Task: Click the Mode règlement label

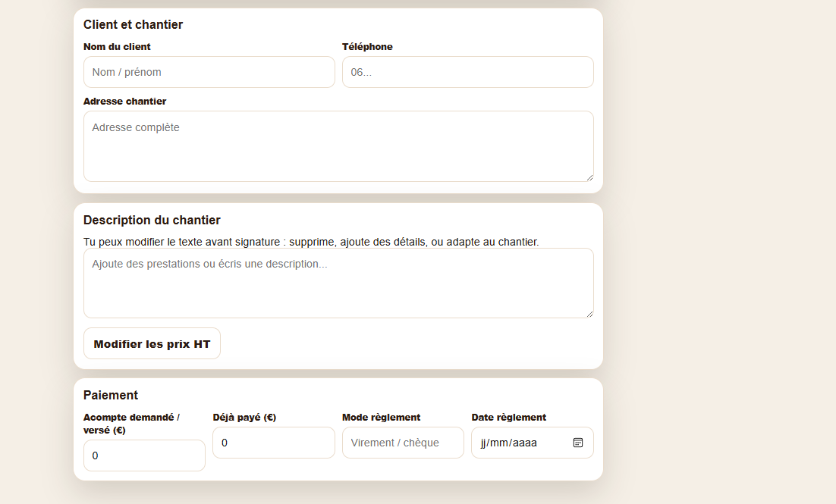Action: (382, 417)
